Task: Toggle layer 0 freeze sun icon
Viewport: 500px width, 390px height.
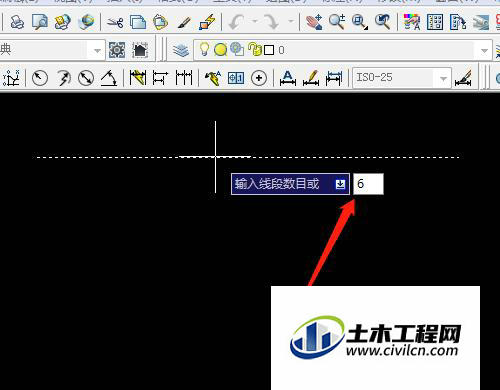Action: (220, 50)
